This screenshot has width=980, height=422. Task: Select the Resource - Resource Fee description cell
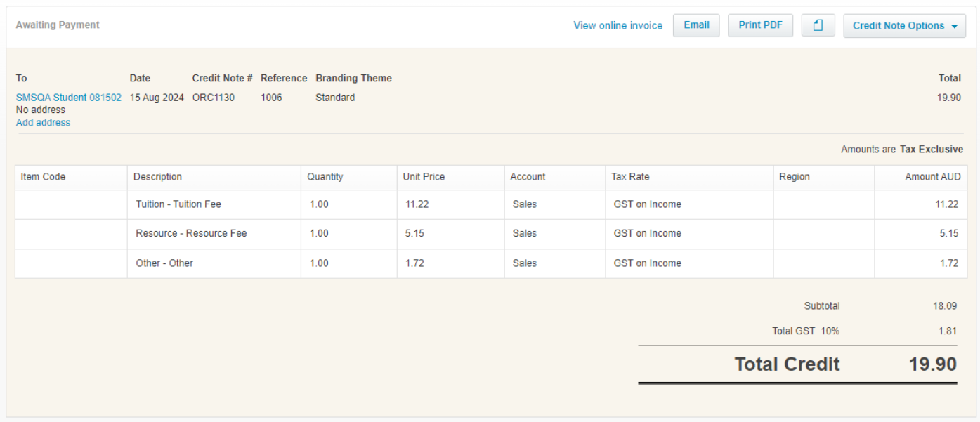click(191, 233)
